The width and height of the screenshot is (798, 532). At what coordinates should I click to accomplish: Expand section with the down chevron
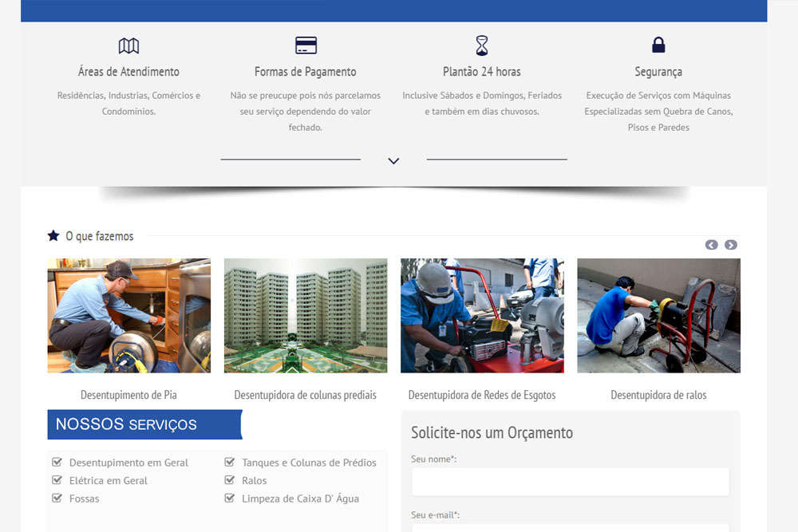[393, 161]
